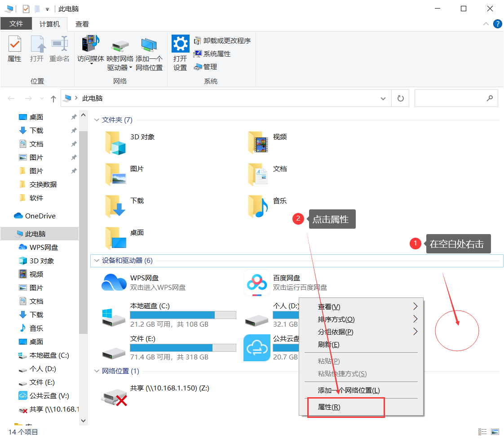The height and width of the screenshot is (439, 504).
Task: Open 查看(V) context menu item
Action: tap(361, 307)
